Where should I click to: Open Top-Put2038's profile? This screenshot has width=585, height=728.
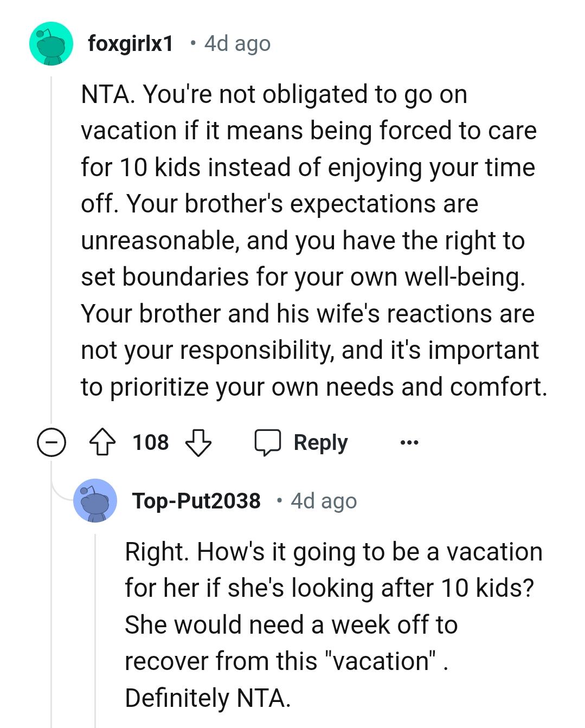click(197, 500)
